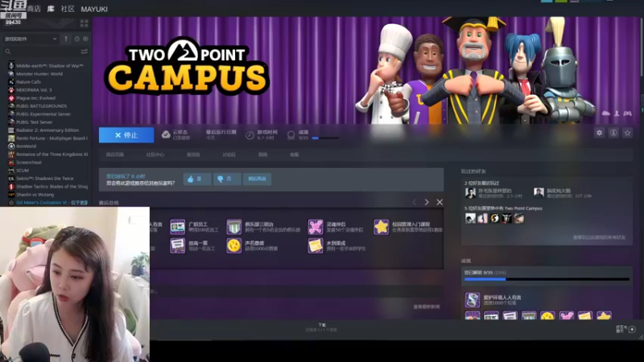Click thumbs-down 否 button
This screenshot has width=644, height=362.
(x=227, y=179)
